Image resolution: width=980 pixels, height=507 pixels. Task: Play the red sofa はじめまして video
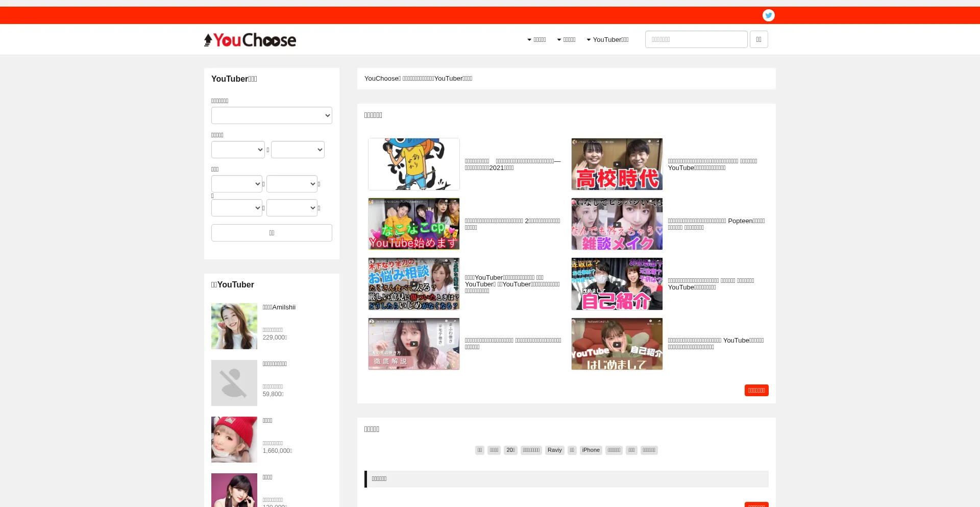point(617,344)
